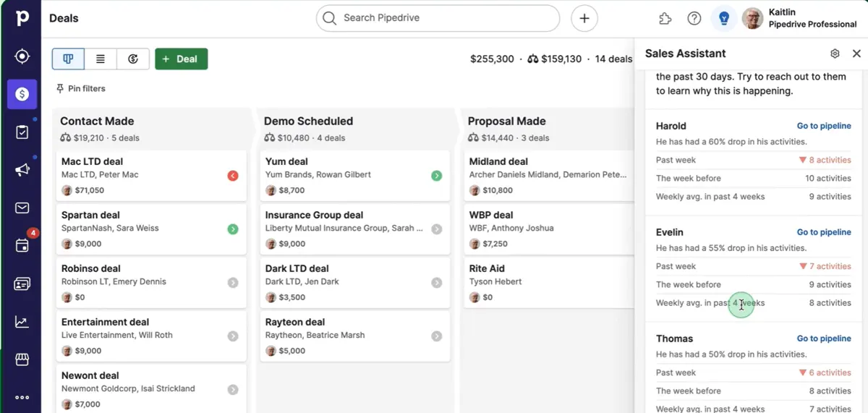868x413 pixels.
Task: Click owner avatar on Midland deal
Action: pyautogui.click(x=475, y=190)
